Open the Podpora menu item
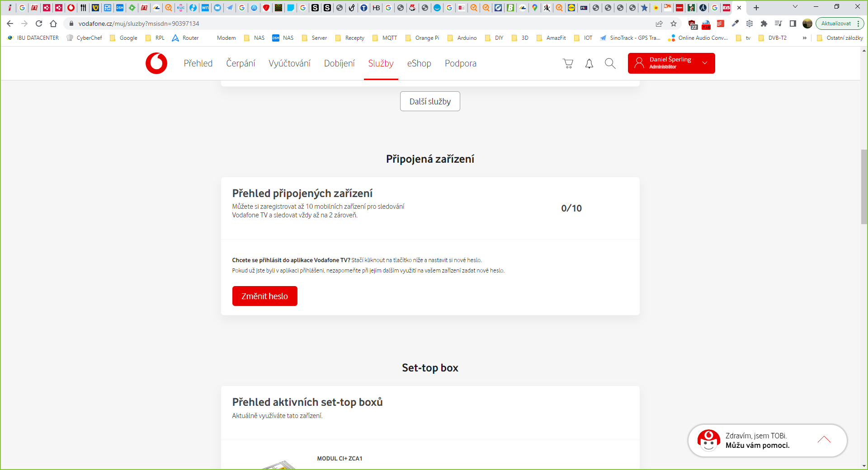 pyautogui.click(x=461, y=63)
